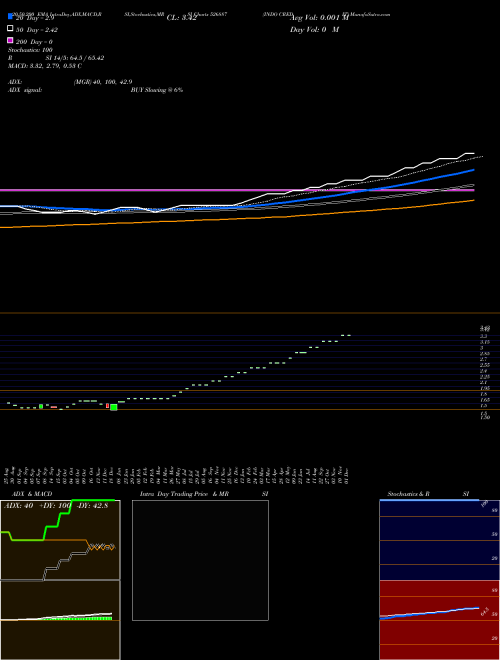Screen dimensions: 500x660
Task: Click the 'MACD: 3.32, 2.79, 0.53 C' readout
Action: point(45,66)
